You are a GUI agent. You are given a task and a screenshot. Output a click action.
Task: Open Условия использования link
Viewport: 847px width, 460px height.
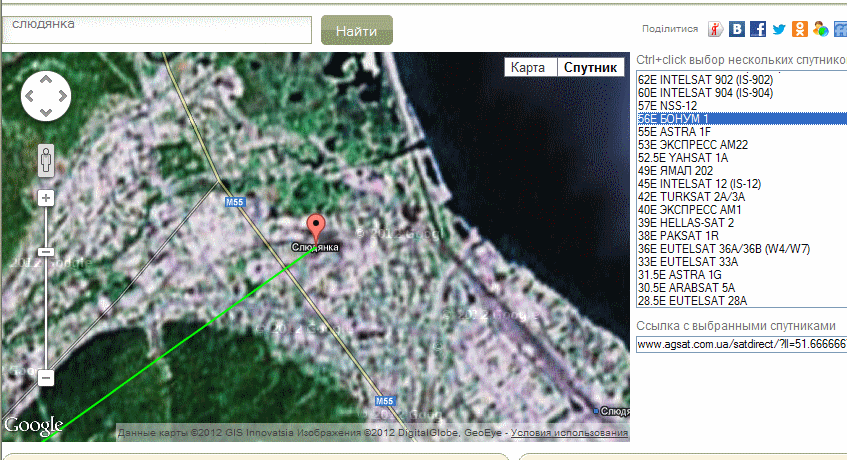[569, 432]
